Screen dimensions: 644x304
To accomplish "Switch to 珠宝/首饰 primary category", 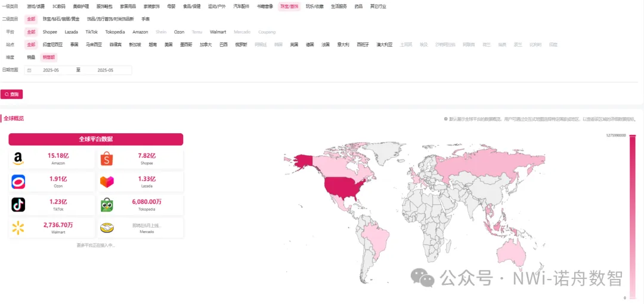I will click(x=289, y=7).
